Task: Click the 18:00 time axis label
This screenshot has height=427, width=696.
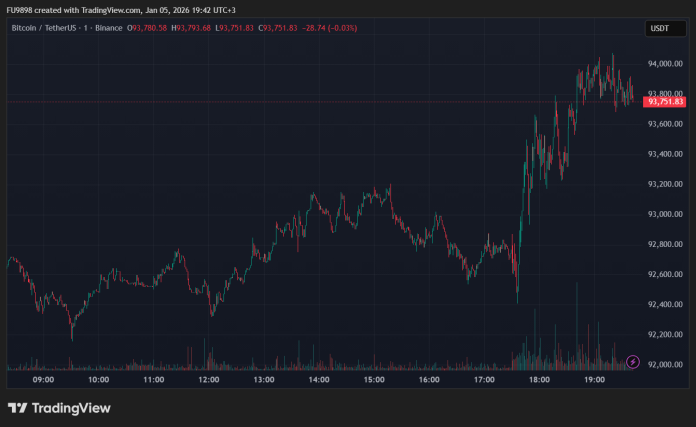Action: [538, 380]
